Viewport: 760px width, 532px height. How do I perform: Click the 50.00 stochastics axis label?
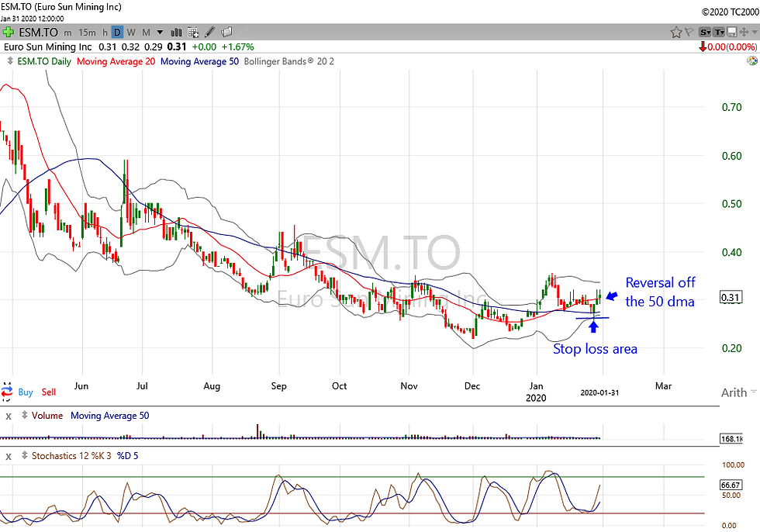pos(731,496)
